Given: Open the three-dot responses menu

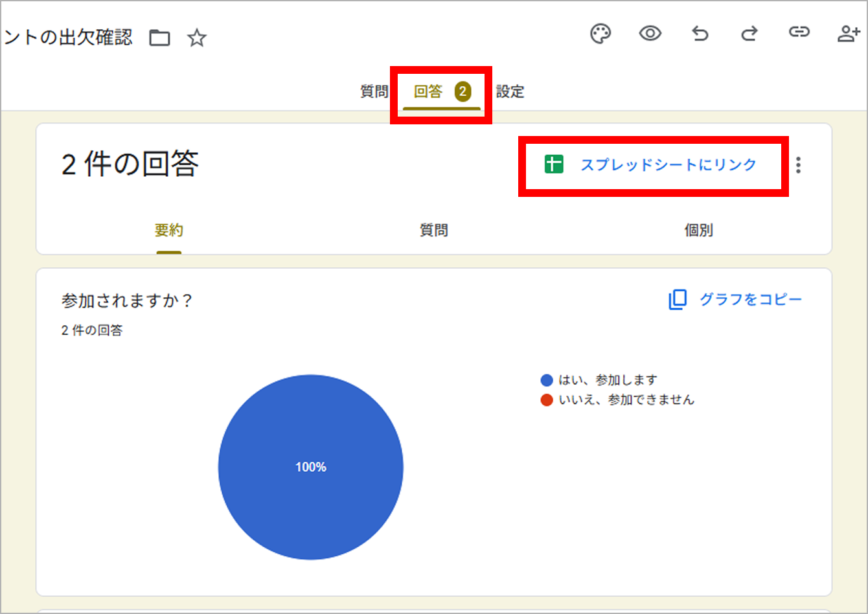Looking at the screenshot, I should click(798, 165).
